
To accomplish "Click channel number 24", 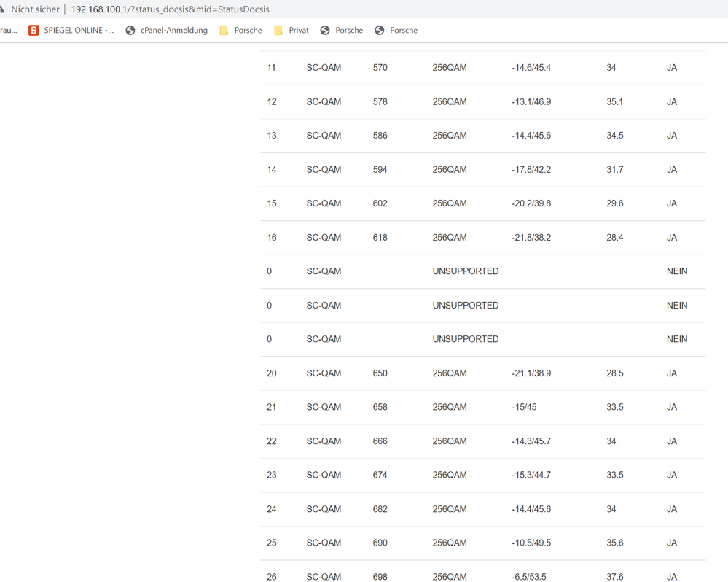I will [272, 509].
